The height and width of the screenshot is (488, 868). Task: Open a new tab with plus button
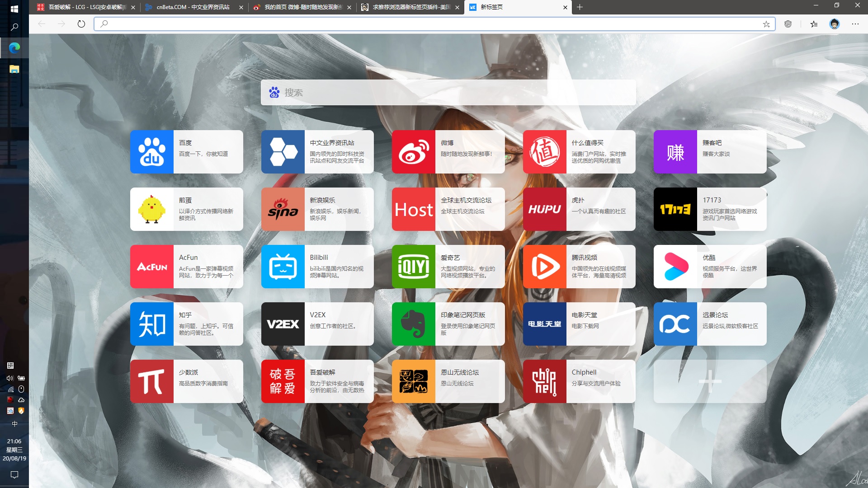coord(580,7)
